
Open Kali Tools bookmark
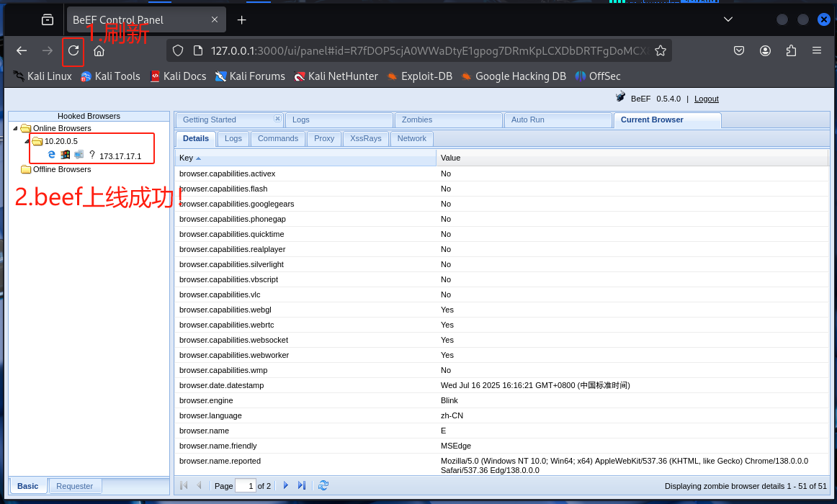pyautogui.click(x=110, y=76)
